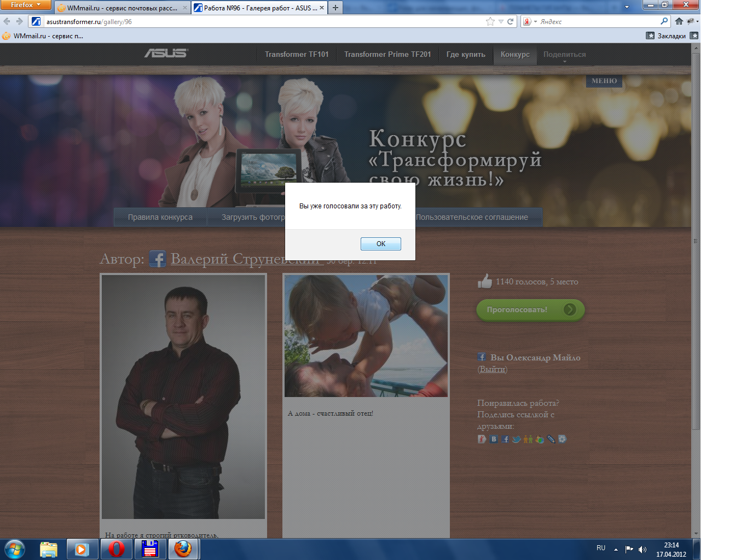Open a new tab with plus button
The width and height of the screenshot is (729, 560).
point(335,8)
